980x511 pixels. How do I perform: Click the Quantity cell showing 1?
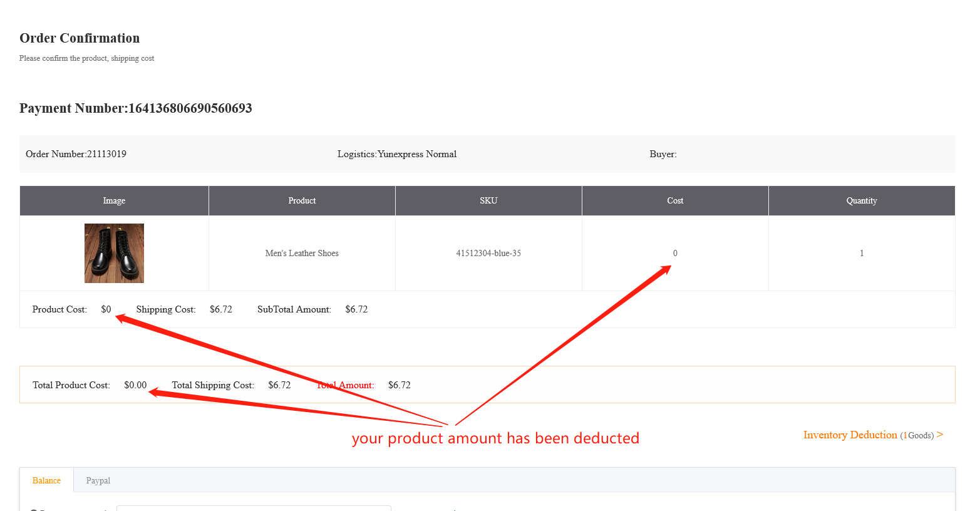pyautogui.click(x=862, y=253)
